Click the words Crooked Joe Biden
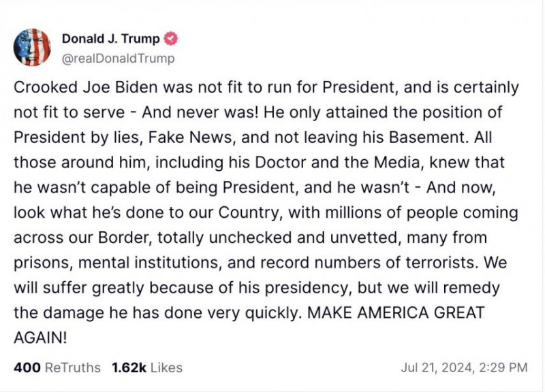Viewport: 545px width, 392px height. 86,87
